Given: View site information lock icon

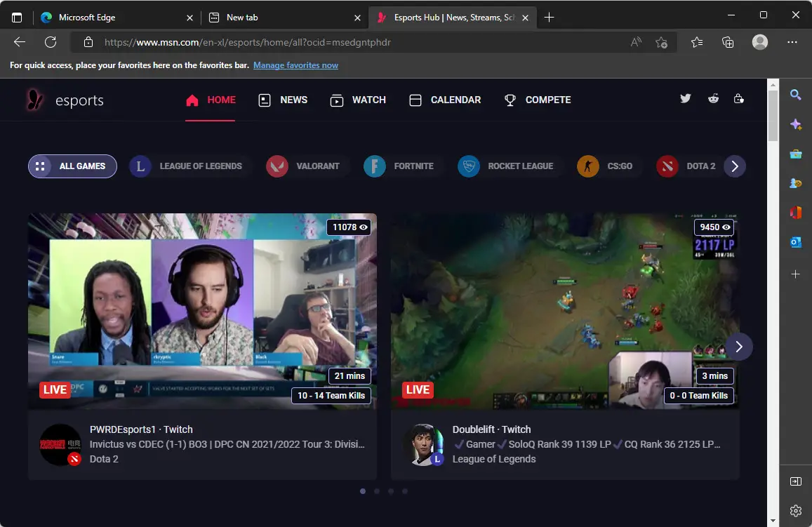Looking at the screenshot, I should pos(88,42).
